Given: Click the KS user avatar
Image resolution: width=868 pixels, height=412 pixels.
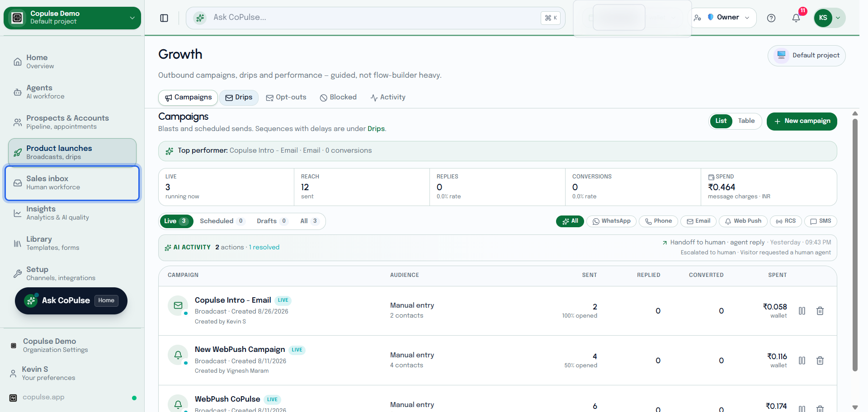Looking at the screenshot, I should coord(823,18).
